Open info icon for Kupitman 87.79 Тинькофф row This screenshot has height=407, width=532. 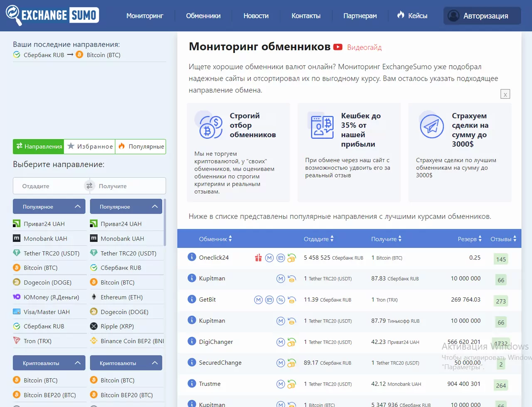pos(192,320)
